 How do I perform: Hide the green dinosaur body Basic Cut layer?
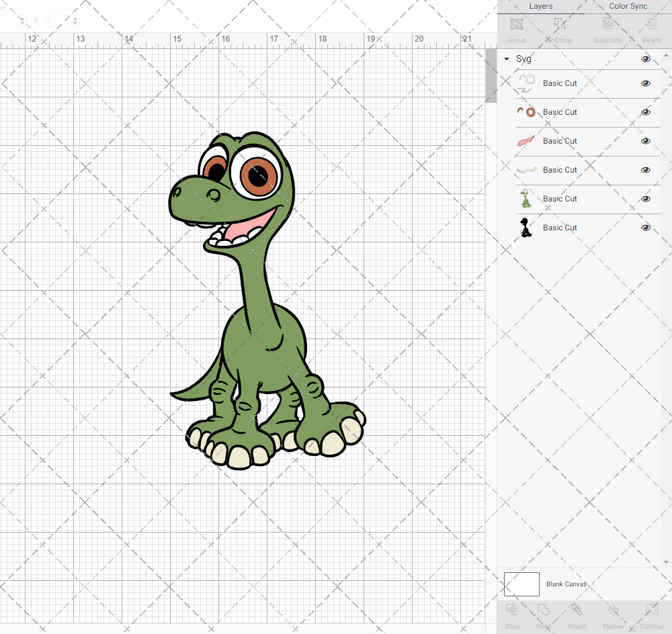[646, 199]
